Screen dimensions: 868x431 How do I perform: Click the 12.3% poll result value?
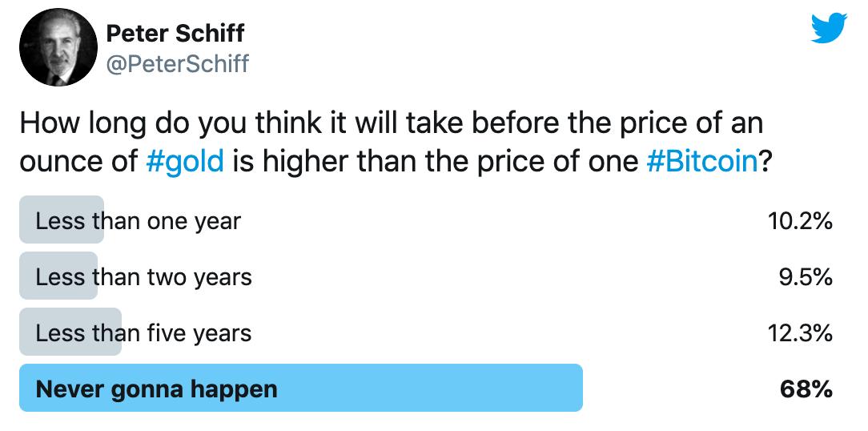point(800,333)
